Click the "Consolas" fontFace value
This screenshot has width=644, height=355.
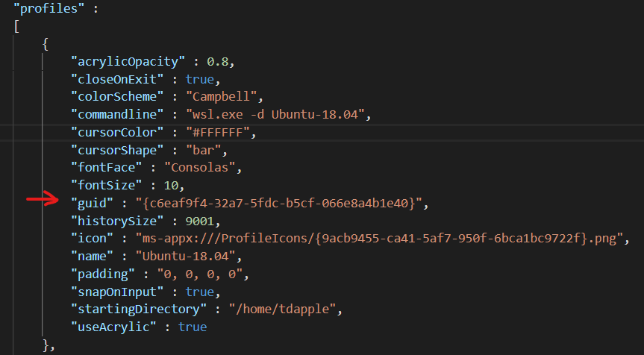[x=199, y=168]
